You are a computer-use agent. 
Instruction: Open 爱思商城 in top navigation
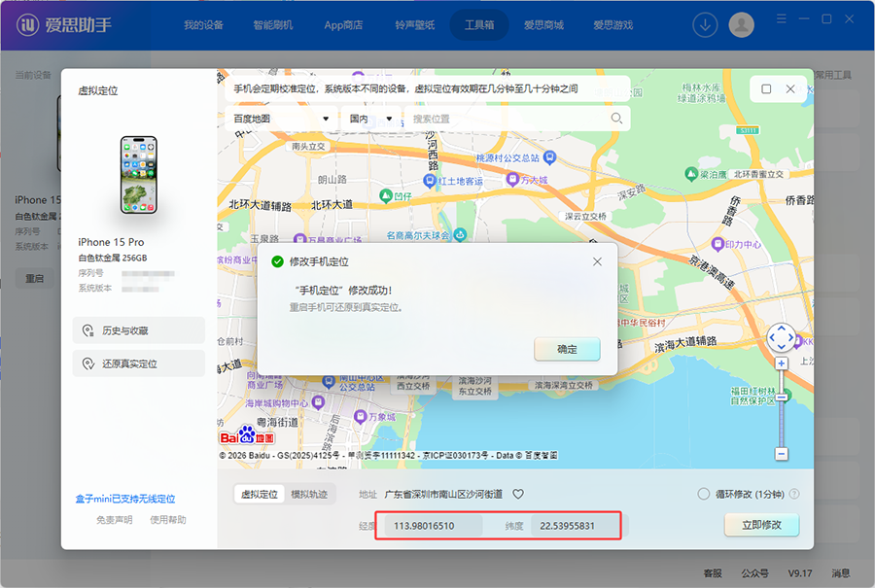coord(543,25)
